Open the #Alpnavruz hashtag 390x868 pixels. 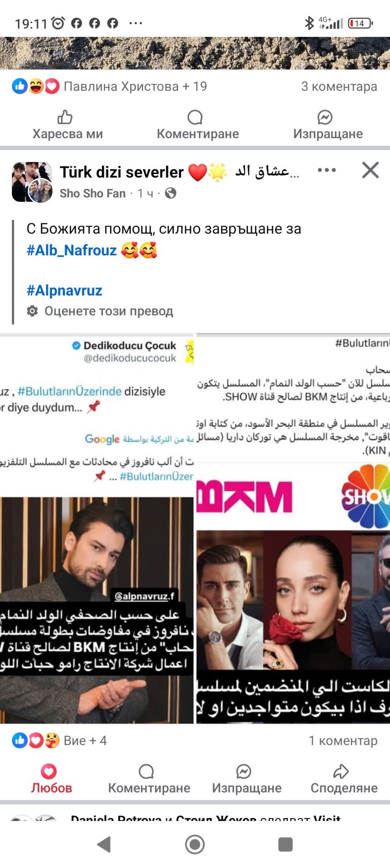pos(64,291)
